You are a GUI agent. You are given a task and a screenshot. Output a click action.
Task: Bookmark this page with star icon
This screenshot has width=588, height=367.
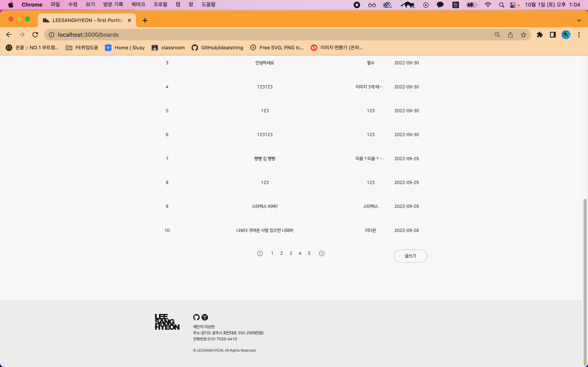[523, 35]
